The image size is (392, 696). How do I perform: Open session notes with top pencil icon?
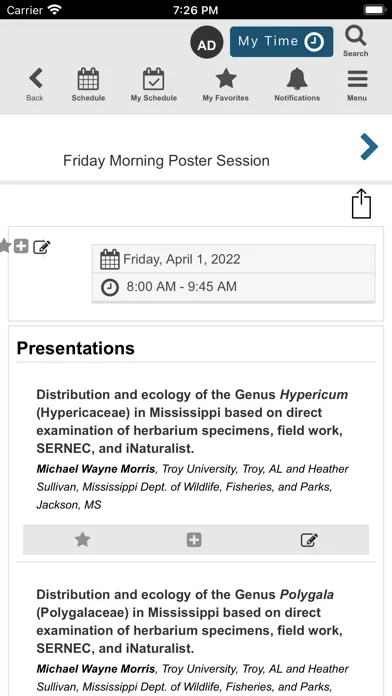pos(42,246)
